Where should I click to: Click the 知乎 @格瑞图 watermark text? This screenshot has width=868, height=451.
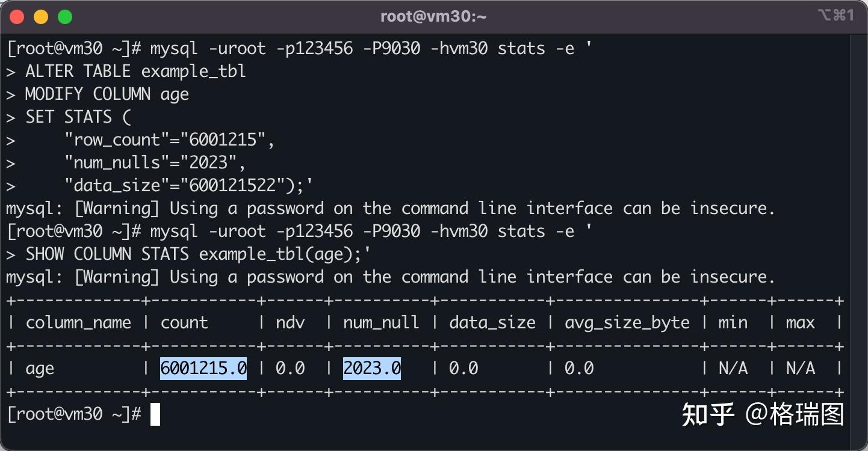(x=763, y=415)
